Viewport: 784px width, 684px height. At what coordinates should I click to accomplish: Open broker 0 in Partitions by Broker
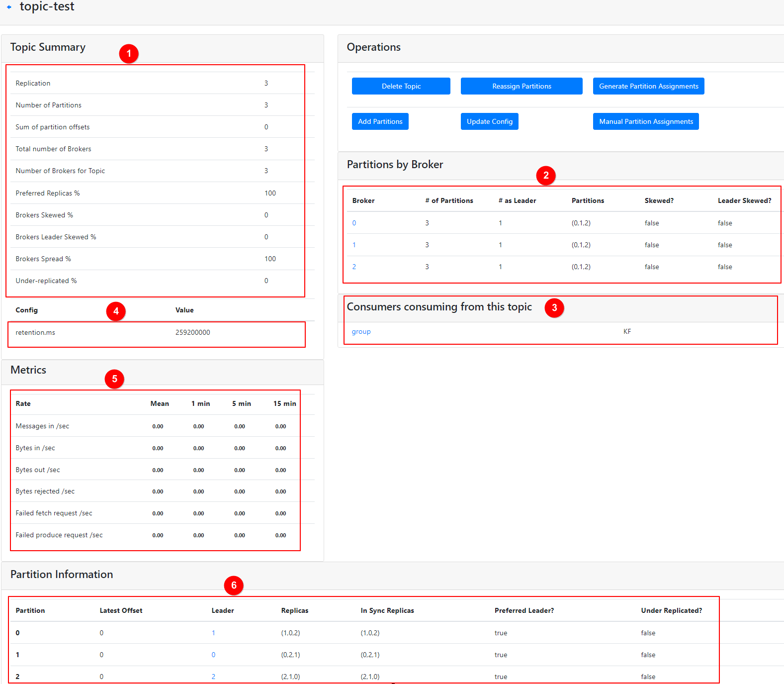coord(354,223)
